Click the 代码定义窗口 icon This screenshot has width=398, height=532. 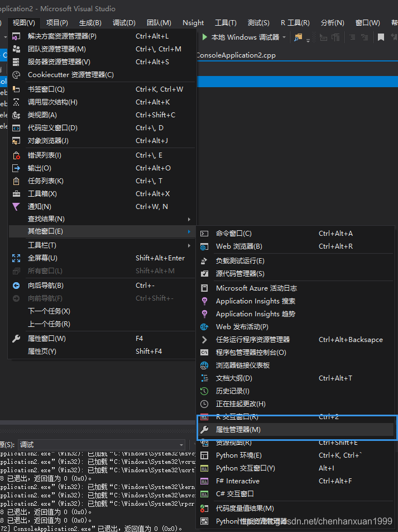(16, 128)
